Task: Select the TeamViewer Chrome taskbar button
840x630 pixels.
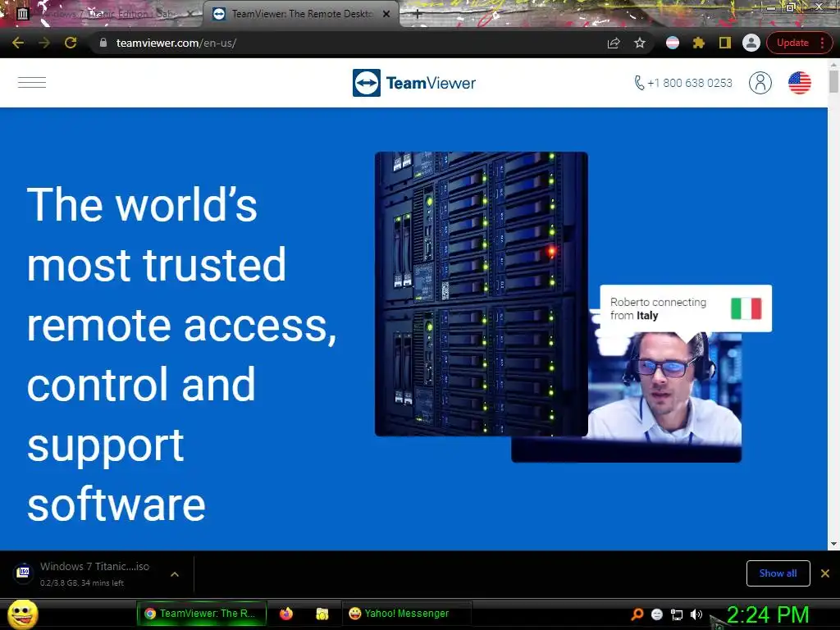Action: pyautogui.click(x=202, y=614)
